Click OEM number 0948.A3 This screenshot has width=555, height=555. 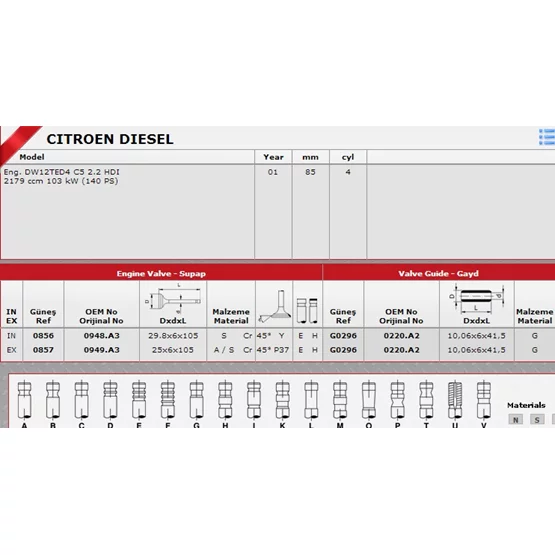[x=102, y=336]
